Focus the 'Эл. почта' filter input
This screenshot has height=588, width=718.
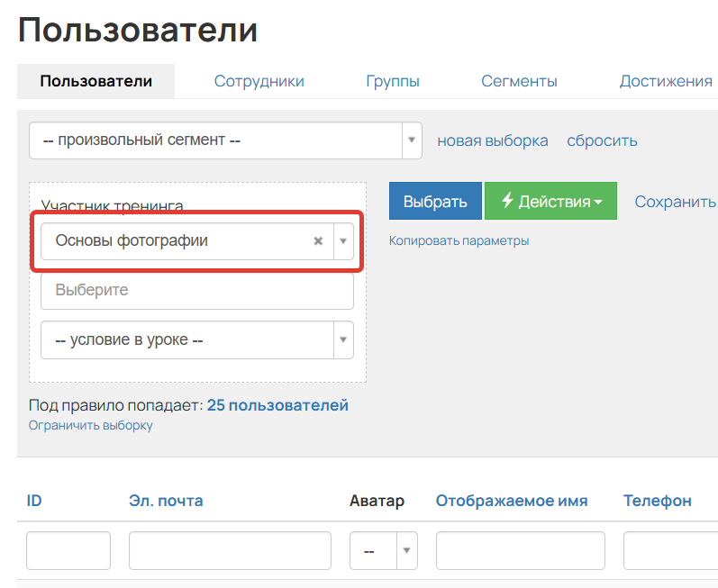230,550
